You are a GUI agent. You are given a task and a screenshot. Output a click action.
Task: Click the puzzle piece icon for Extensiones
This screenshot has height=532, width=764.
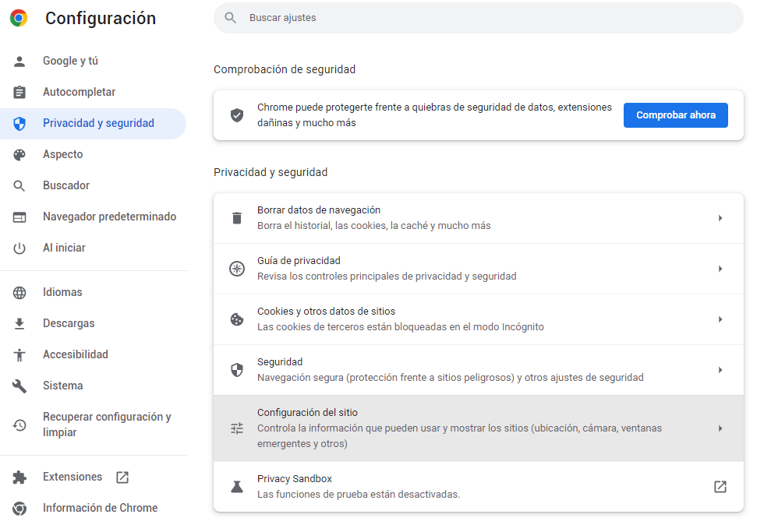[x=19, y=477]
